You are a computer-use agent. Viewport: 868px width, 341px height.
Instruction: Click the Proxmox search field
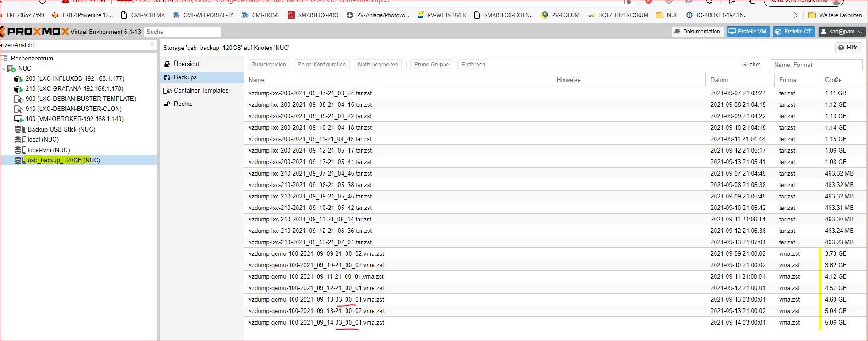182,32
